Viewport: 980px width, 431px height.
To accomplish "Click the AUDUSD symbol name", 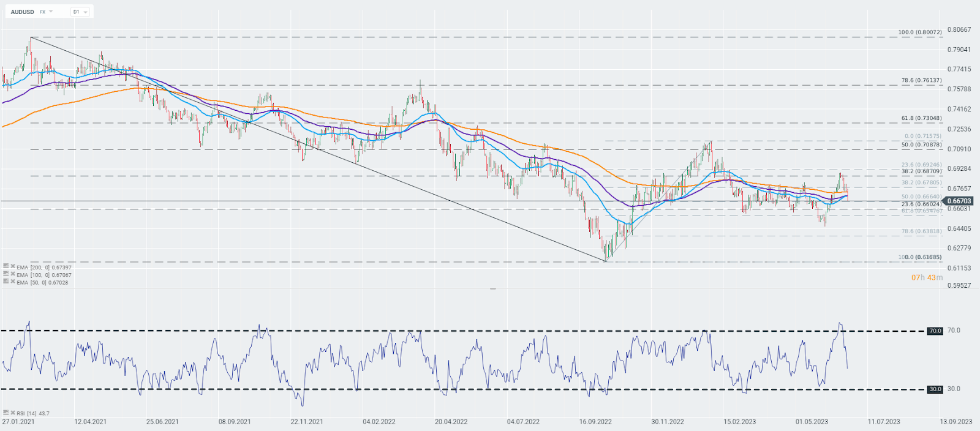I will [23, 12].
